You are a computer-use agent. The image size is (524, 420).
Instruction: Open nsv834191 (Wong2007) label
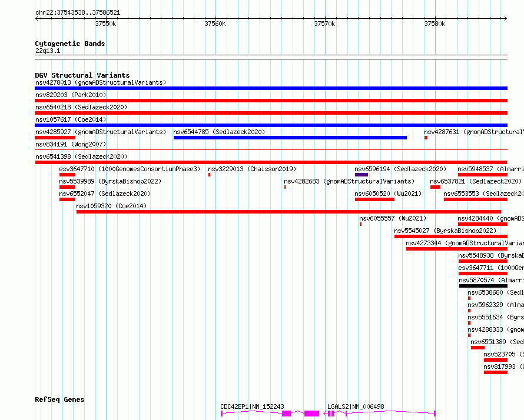click(x=71, y=144)
